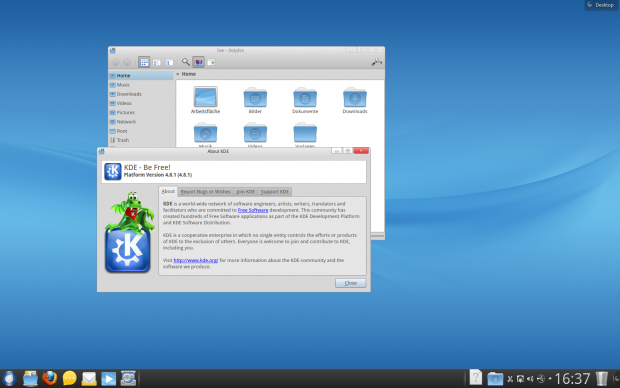Open the volume control tray icon
The height and width of the screenshot is (388, 620).
[530, 379]
